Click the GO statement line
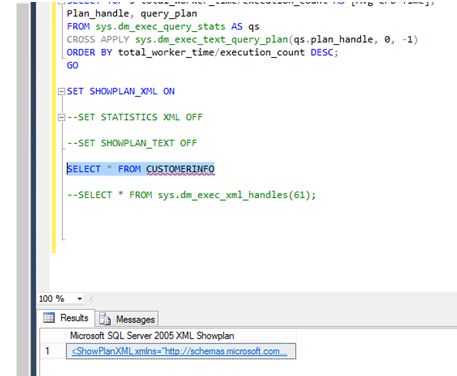 coord(73,65)
